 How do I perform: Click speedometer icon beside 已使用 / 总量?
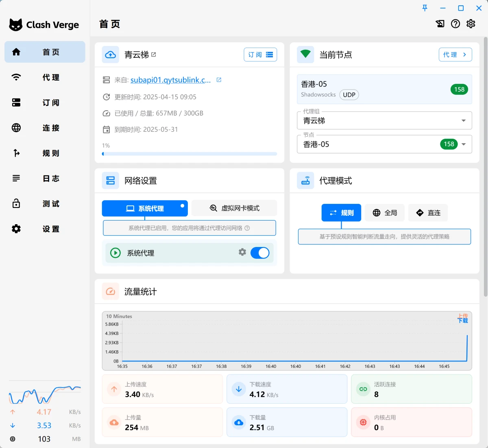[x=107, y=113]
